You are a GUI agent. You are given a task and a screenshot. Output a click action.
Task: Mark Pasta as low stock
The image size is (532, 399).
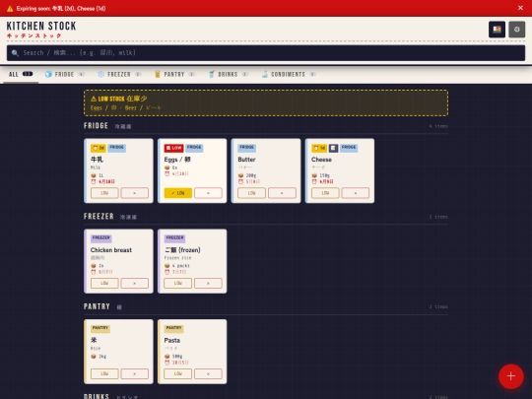point(177,373)
